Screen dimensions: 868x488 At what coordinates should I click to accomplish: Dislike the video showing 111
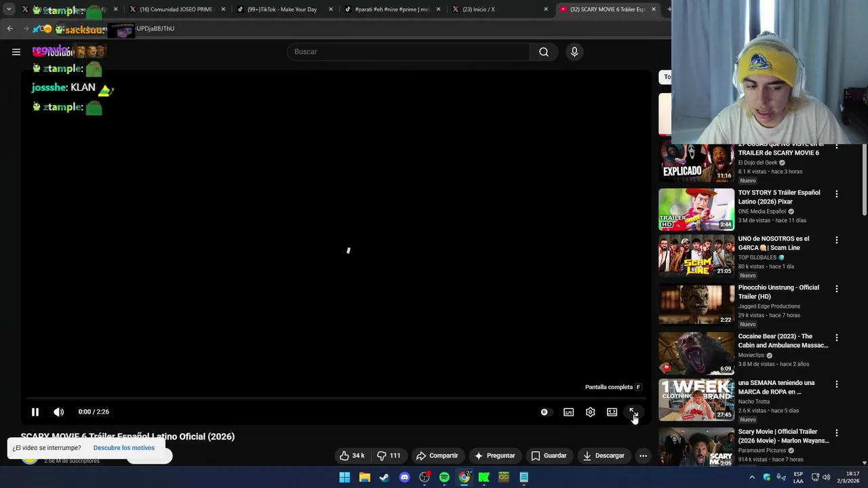pos(389,455)
